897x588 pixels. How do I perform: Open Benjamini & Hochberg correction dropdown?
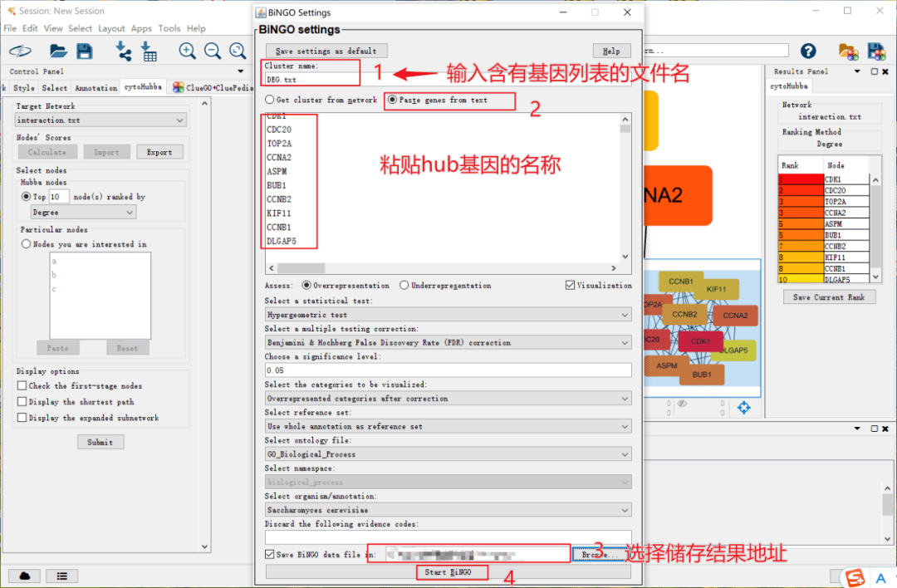pyautogui.click(x=448, y=343)
